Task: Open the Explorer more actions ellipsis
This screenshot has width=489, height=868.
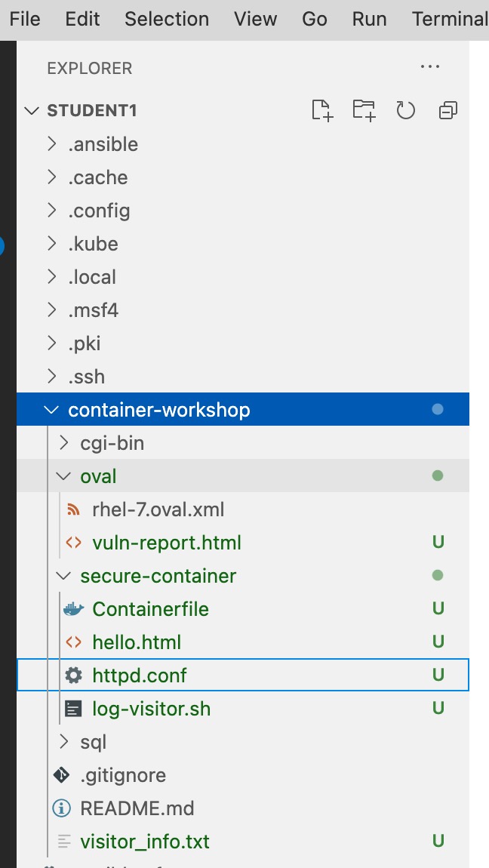Action: click(429, 67)
